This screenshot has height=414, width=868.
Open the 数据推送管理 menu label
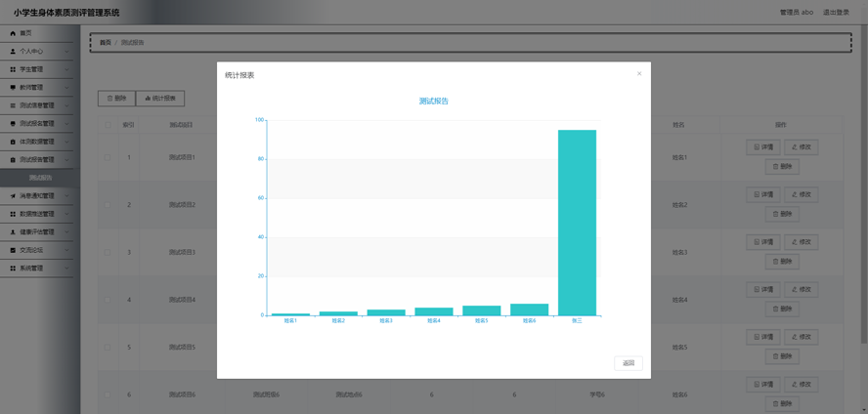pos(36,214)
